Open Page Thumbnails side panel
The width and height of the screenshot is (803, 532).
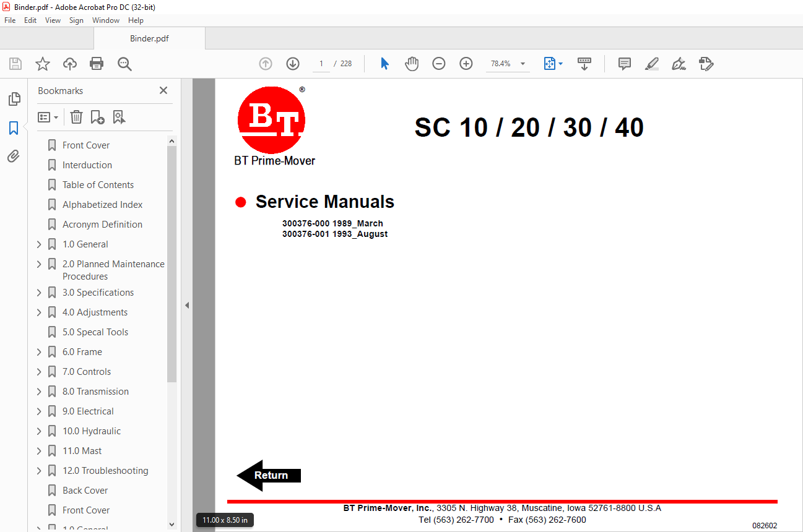[14, 99]
